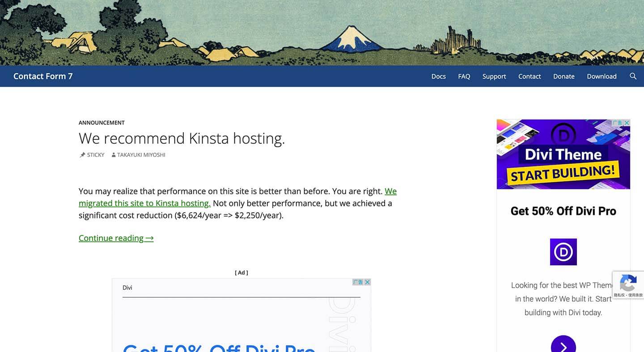Follow the 'migrated this site to Kinsta hosting' link
The width and height of the screenshot is (644, 352).
click(144, 203)
